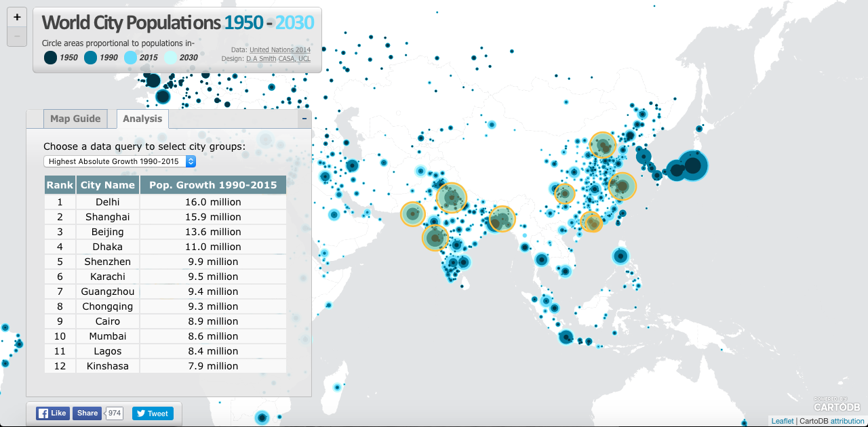Screen dimensions: 868x427
Task: Click the 974 share counter field
Action: [114, 413]
